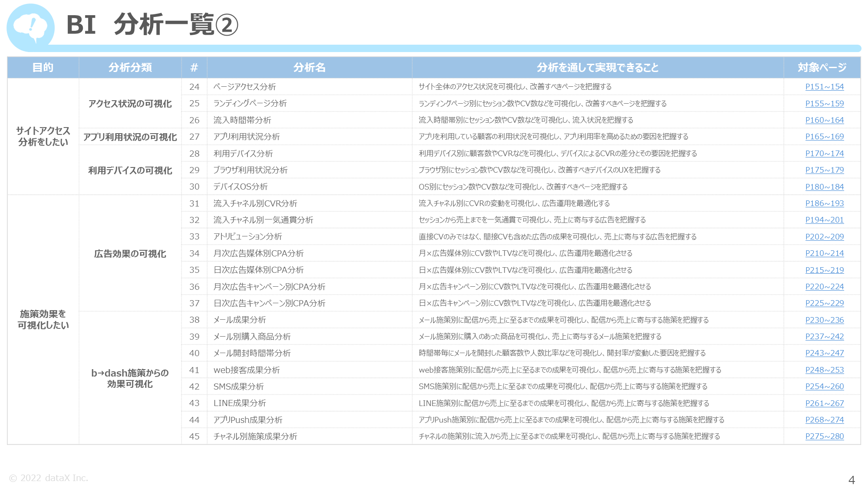The width and height of the screenshot is (868, 488).
Task: Open page link P261~267
Action: [x=824, y=403]
